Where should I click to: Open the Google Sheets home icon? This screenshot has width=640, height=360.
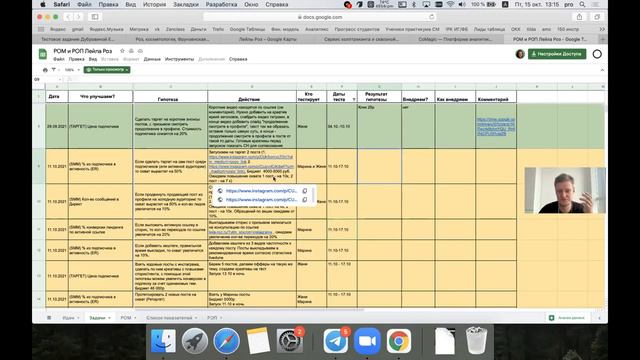[x=43, y=54]
